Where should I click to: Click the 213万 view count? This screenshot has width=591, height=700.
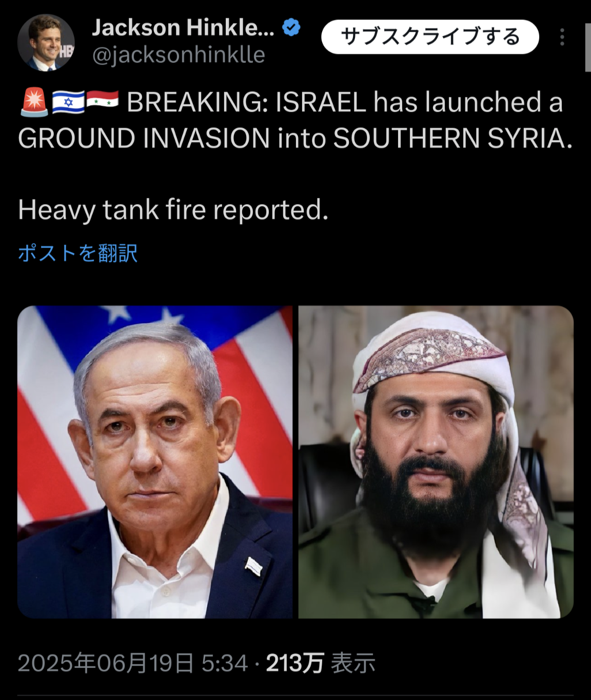click(294, 664)
